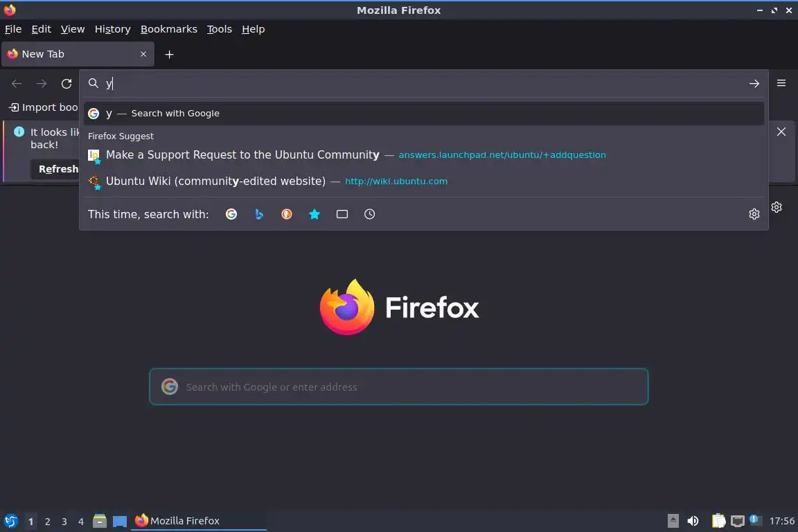798x532 pixels.
Task: Open the Bookmarks menu
Action: click(x=169, y=29)
